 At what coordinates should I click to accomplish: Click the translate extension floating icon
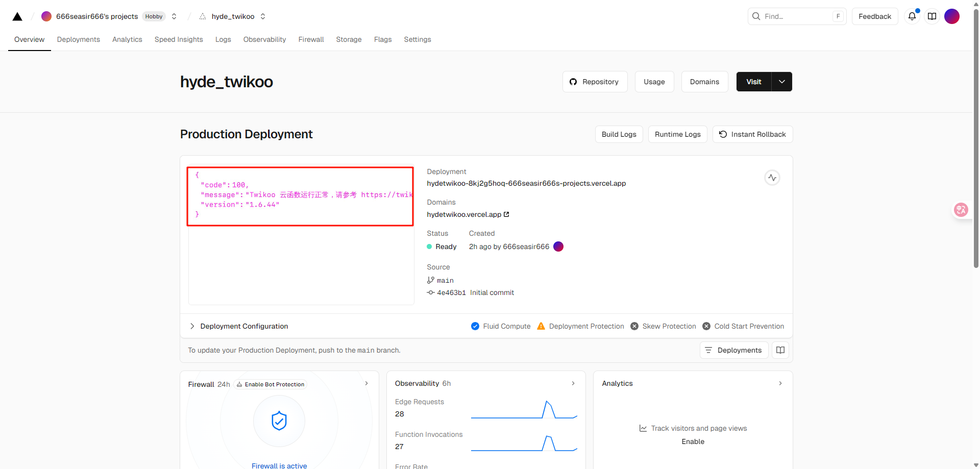tap(961, 210)
